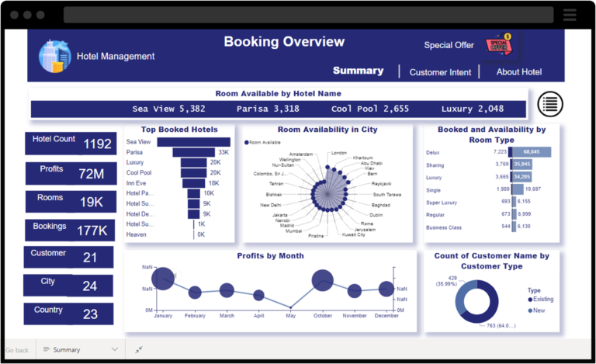Click the October bubble in Profits by Month
596x364 pixels.
coord(322,280)
